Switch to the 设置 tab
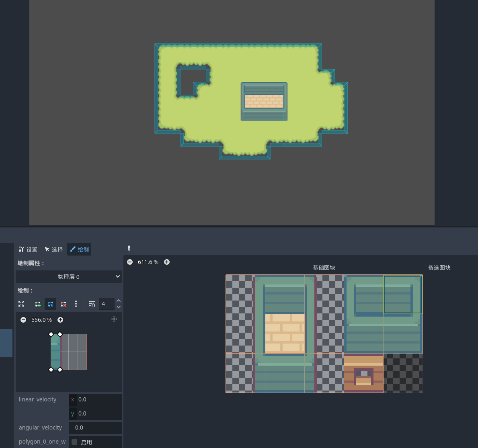Screen dimensions: 478x448 (28, 250)
